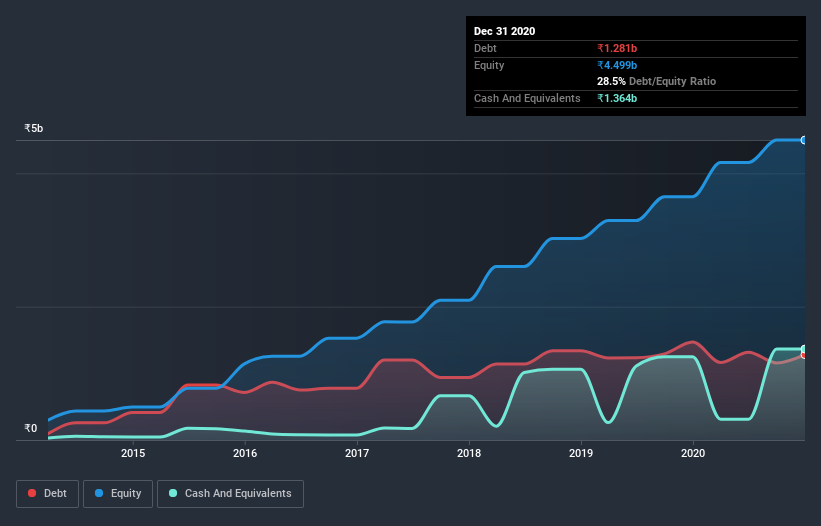
Task: Click the 2015 x-axis label
Action: (x=133, y=453)
